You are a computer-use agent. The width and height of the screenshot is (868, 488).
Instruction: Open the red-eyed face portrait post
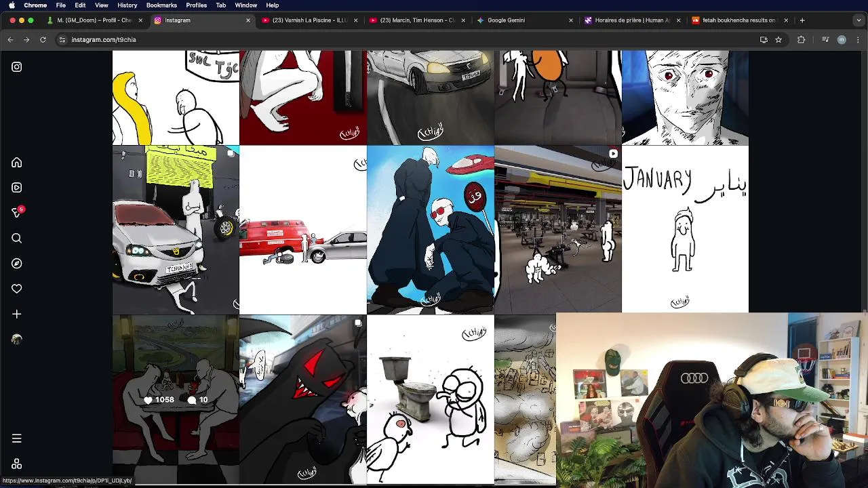coord(685,98)
